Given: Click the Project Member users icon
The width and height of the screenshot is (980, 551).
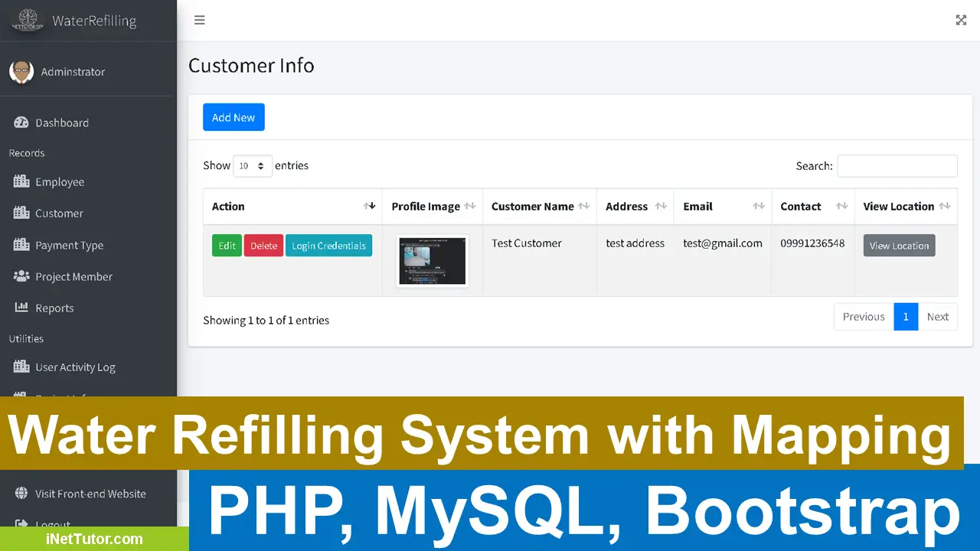Looking at the screenshot, I should click(21, 276).
